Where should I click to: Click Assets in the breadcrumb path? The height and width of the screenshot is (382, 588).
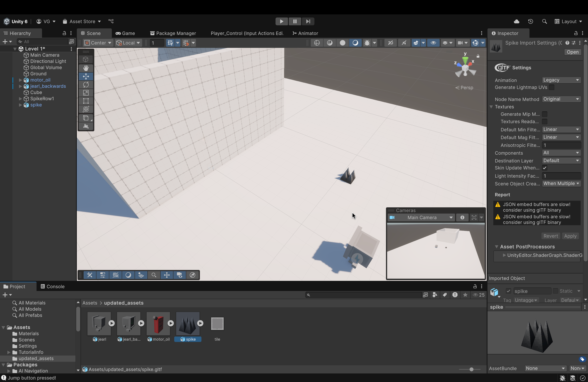point(90,303)
